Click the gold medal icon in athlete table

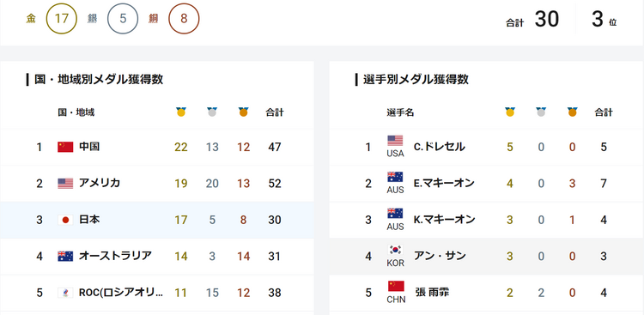(510, 112)
